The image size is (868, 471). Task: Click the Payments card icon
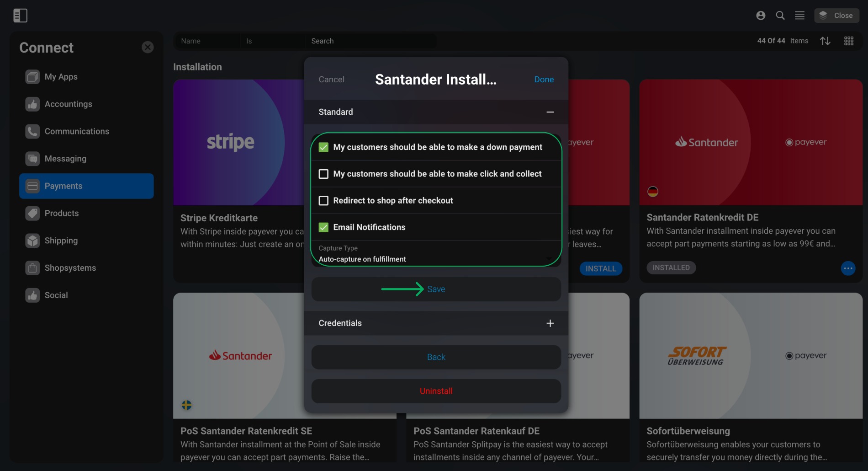32,186
